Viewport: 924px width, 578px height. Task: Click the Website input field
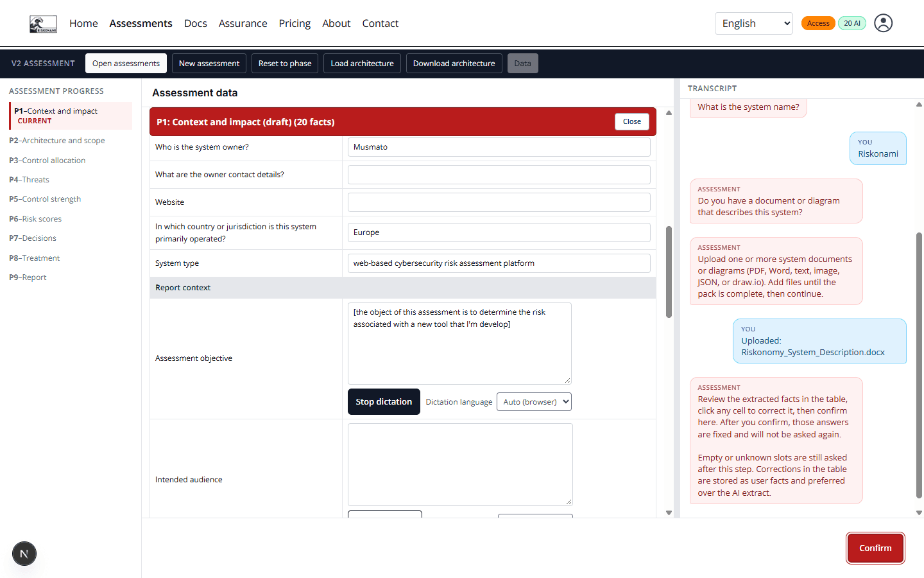tap(499, 202)
